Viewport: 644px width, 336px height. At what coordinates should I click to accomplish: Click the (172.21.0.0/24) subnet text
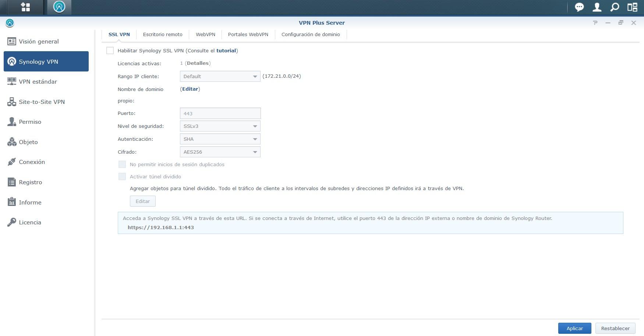tap(282, 76)
